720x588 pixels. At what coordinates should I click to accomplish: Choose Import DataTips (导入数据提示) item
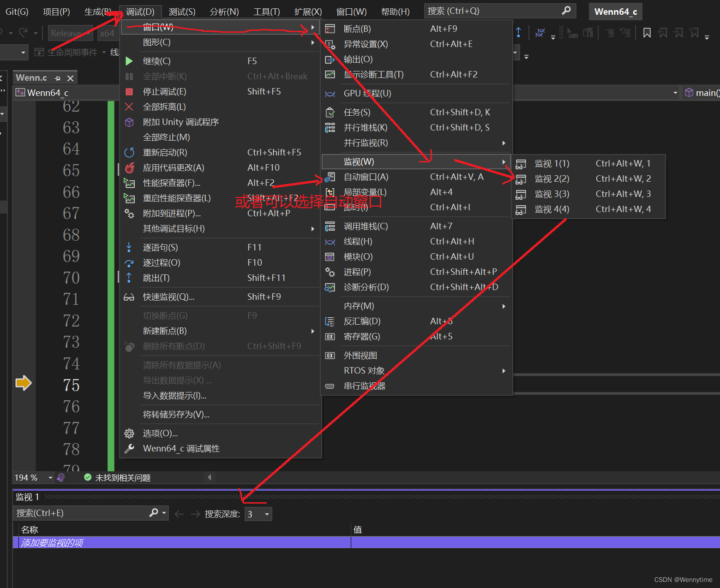pos(221,396)
